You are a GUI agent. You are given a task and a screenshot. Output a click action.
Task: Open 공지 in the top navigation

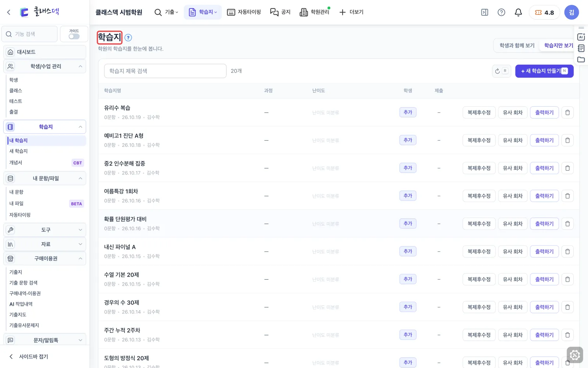coord(280,12)
